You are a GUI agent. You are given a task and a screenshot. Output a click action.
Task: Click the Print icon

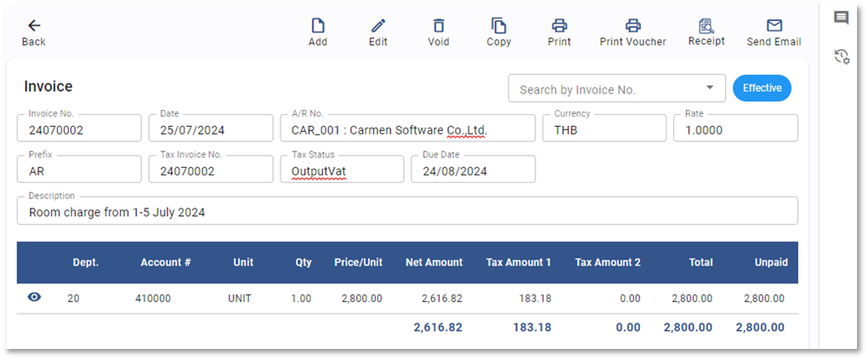[x=559, y=26]
